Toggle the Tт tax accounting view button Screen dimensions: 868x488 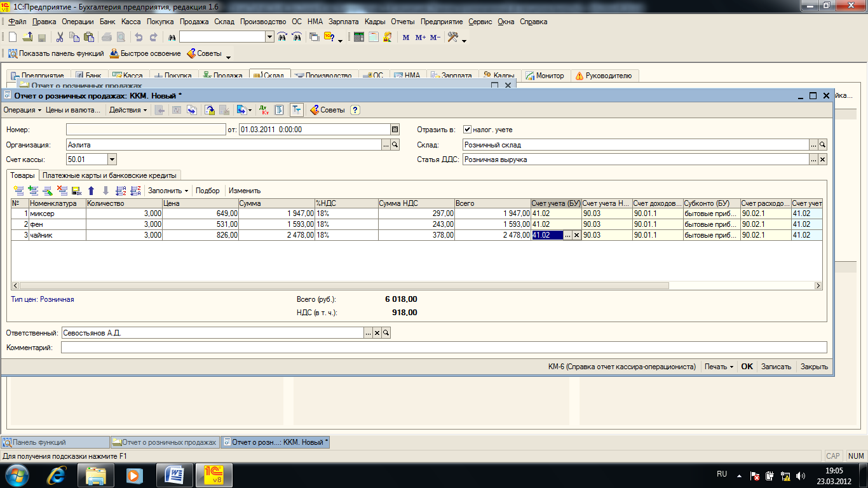(x=296, y=110)
